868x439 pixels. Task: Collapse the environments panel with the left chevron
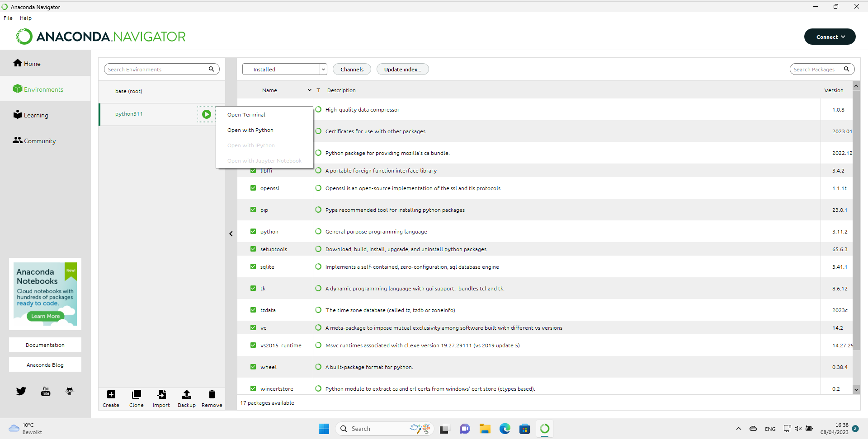231,234
